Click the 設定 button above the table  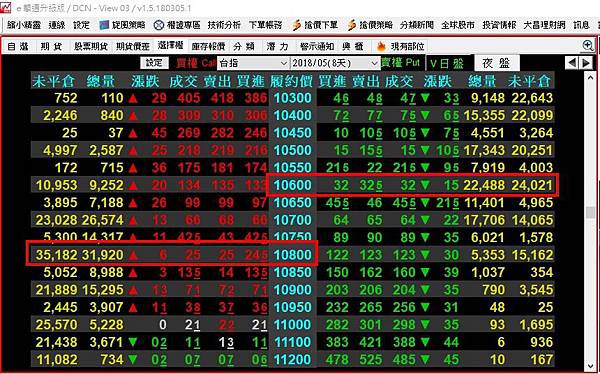tap(154, 63)
